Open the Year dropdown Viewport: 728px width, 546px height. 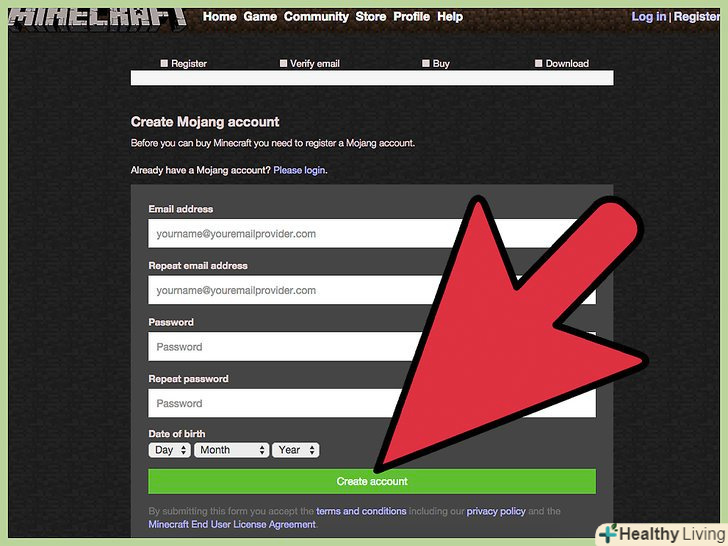[296, 450]
